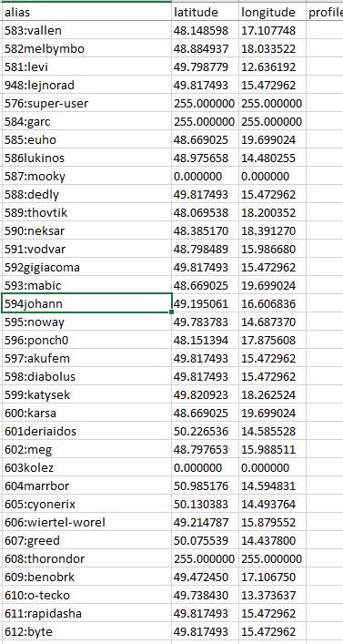This screenshot has height=644, width=343.
Task: Select the 602:meg cell
Action: (x=86, y=449)
